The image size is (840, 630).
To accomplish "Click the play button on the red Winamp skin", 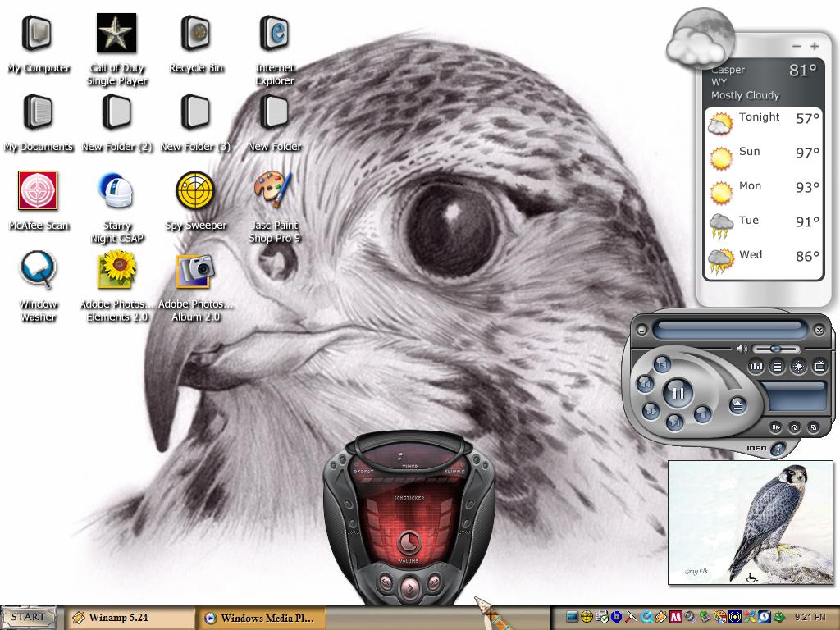I will coord(409,587).
